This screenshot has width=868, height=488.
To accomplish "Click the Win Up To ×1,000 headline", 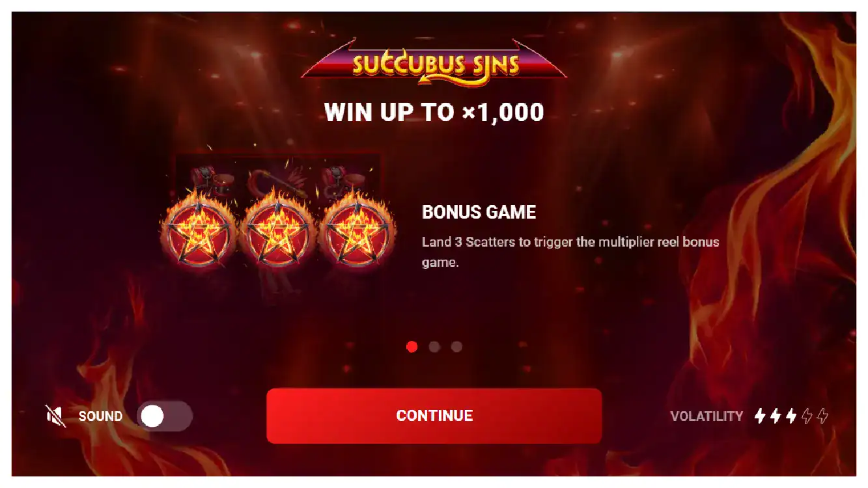I will [434, 112].
